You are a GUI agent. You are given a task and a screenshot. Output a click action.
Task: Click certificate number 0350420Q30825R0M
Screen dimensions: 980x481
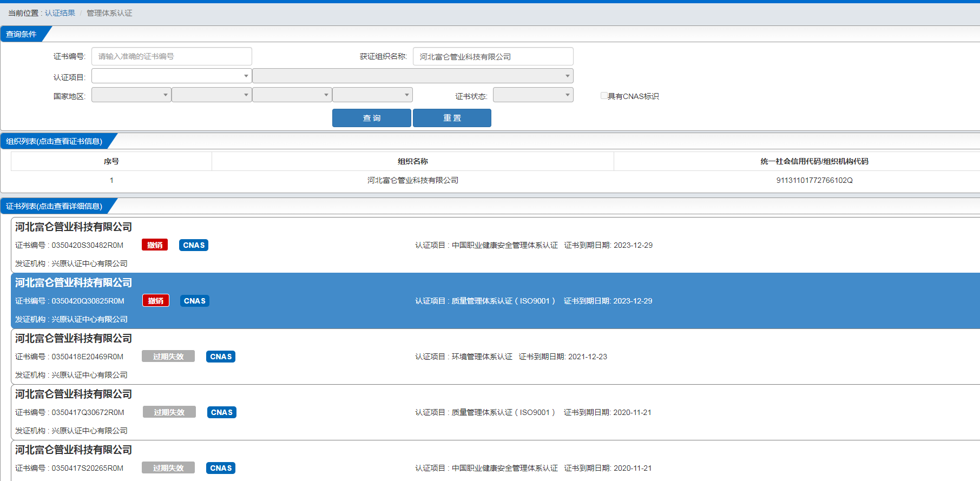click(88, 301)
